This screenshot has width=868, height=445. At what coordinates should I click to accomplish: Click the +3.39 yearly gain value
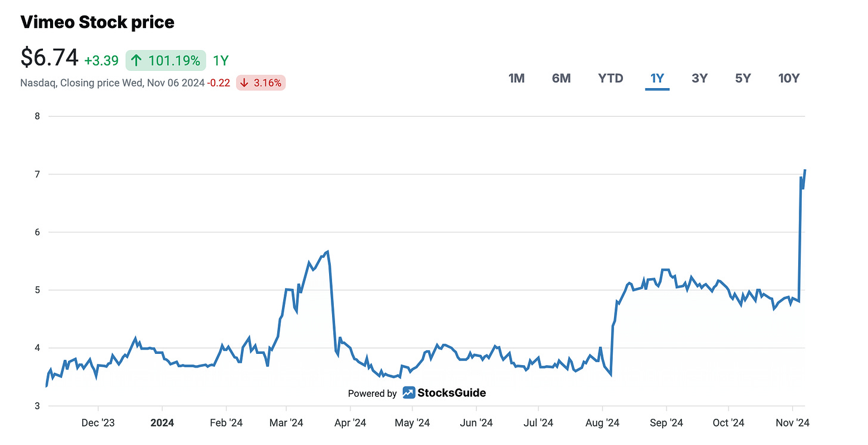[101, 60]
